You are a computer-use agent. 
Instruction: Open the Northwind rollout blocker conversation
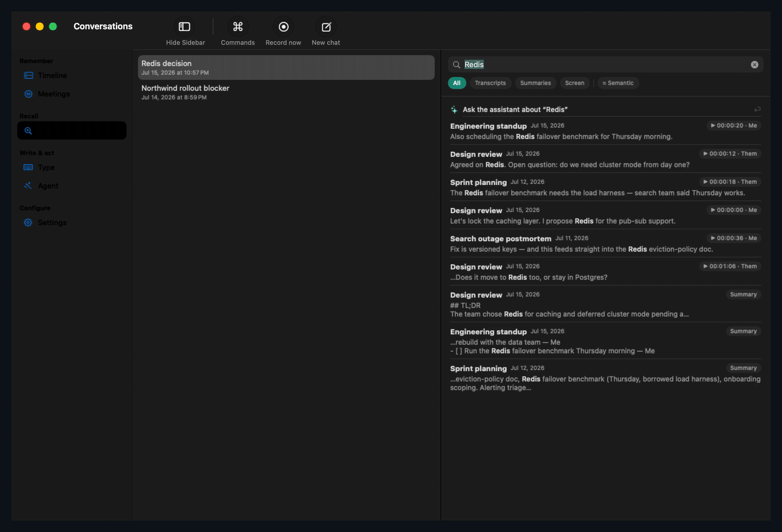click(x=286, y=92)
